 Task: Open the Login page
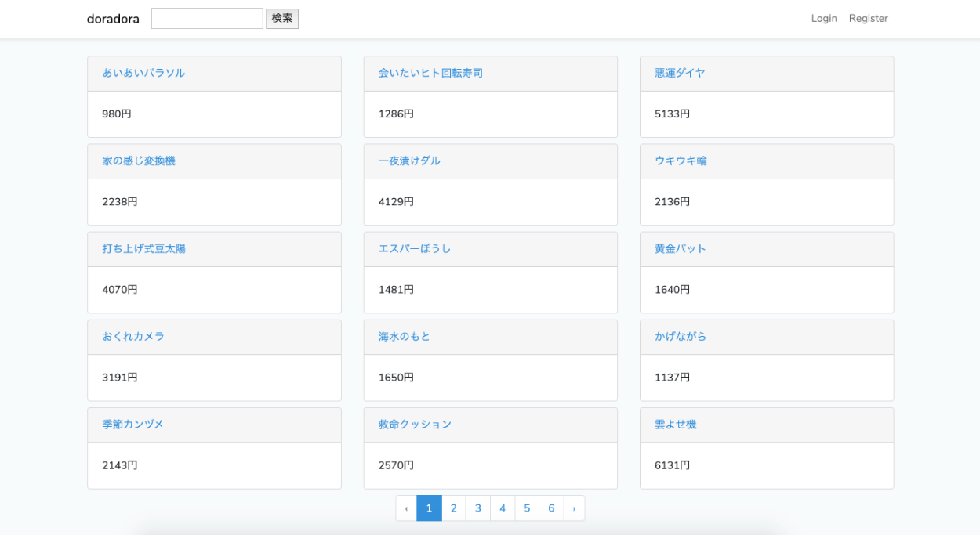823,19
